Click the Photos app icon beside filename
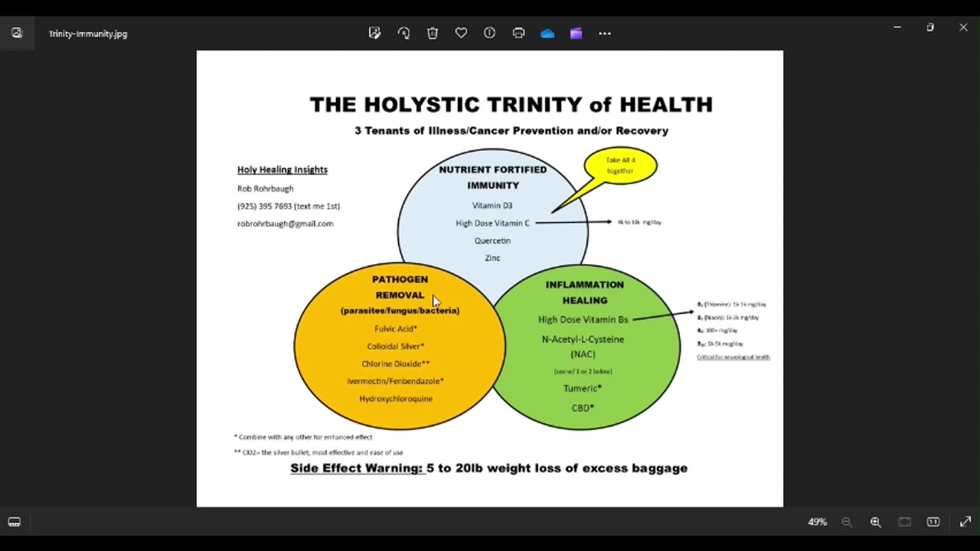This screenshot has height=551, width=980. tap(17, 33)
